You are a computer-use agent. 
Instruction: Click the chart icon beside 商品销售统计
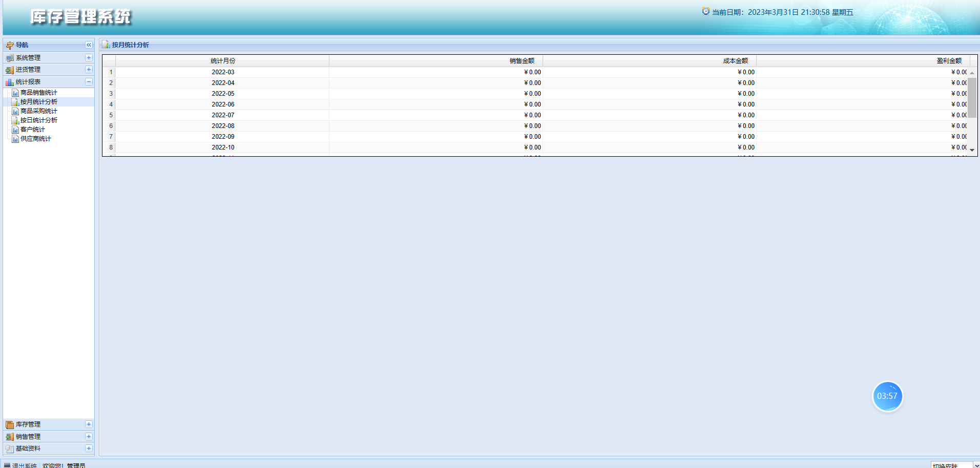[15, 93]
